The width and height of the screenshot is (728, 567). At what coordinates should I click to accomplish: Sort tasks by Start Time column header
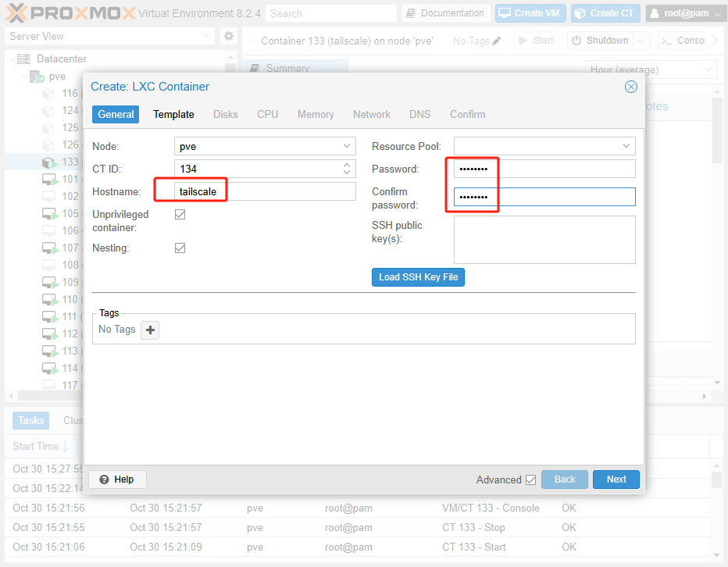point(41,446)
